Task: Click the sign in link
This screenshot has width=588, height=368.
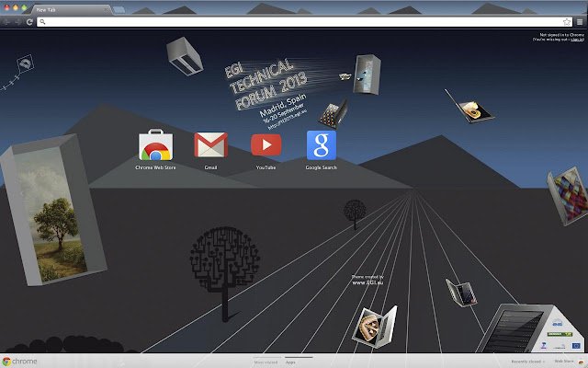Action: (x=577, y=40)
